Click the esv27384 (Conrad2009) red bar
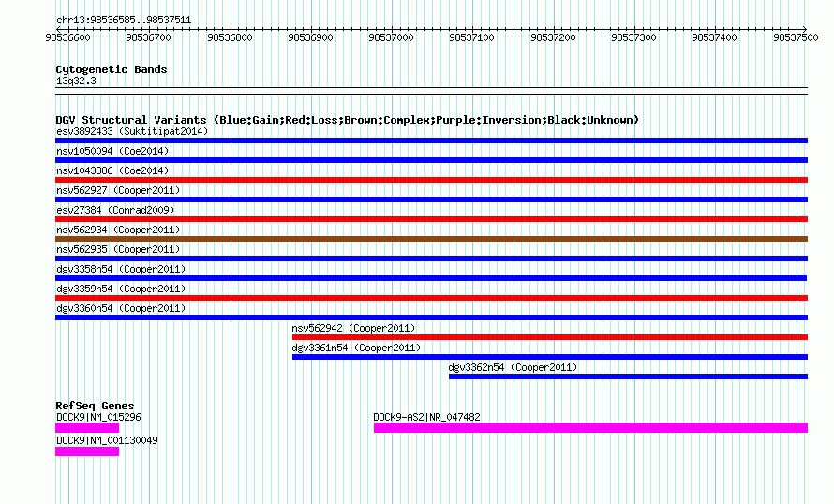This screenshot has width=834, height=504. point(431,219)
